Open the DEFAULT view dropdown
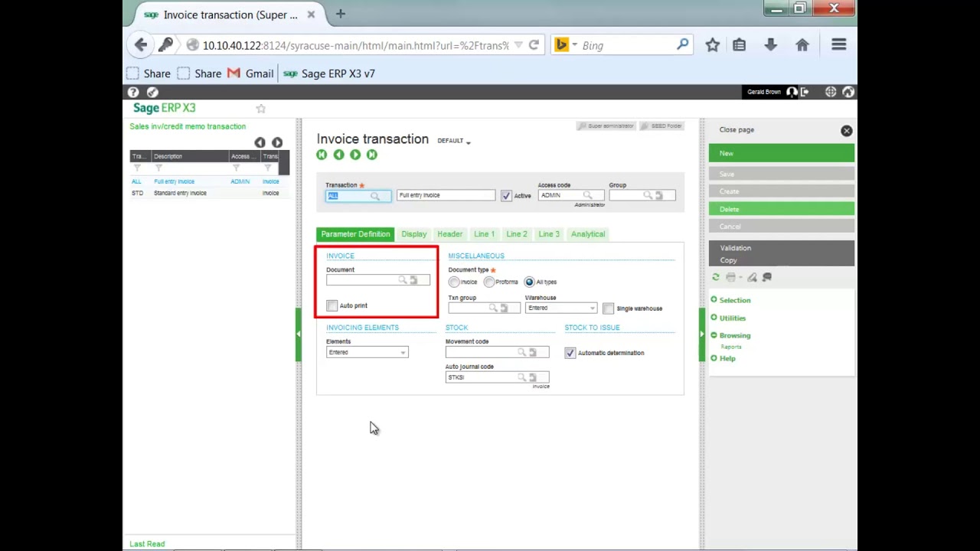 [454, 141]
